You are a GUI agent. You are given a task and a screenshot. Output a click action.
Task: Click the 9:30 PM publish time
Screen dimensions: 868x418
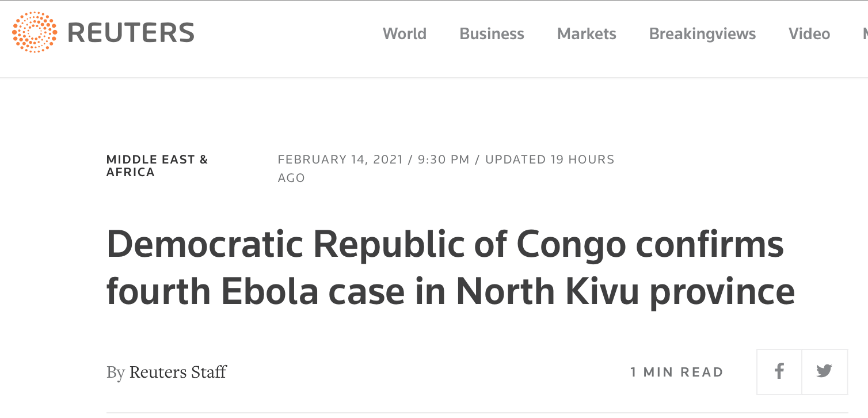(x=443, y=159)
